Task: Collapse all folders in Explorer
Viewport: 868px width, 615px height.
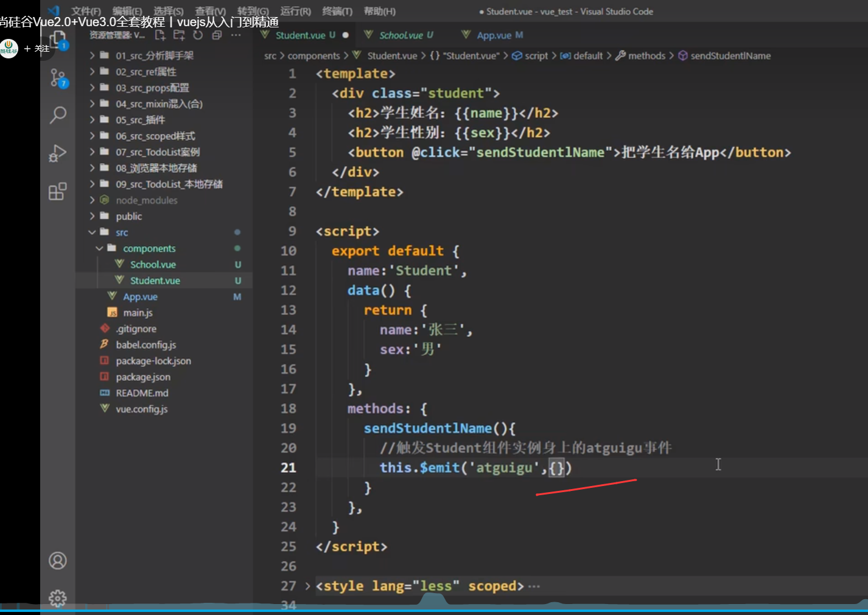Action: coord(217,35)
